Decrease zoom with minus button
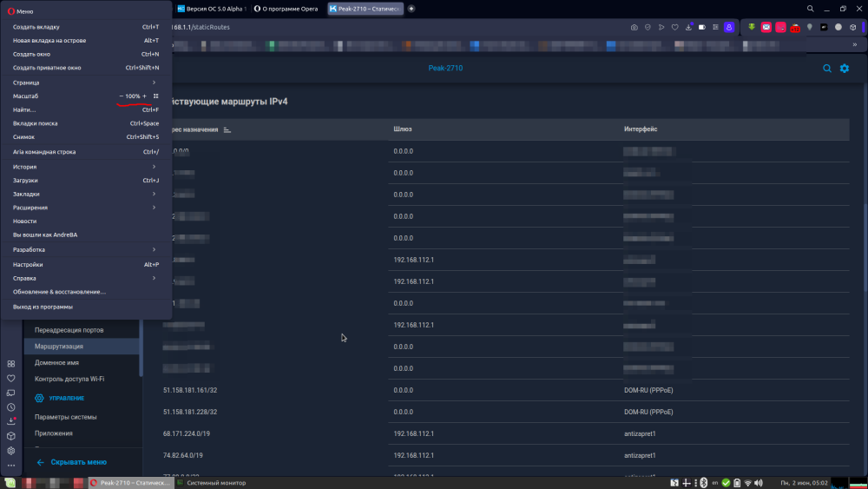The image size is (868, 489). [x=122, y=96]
